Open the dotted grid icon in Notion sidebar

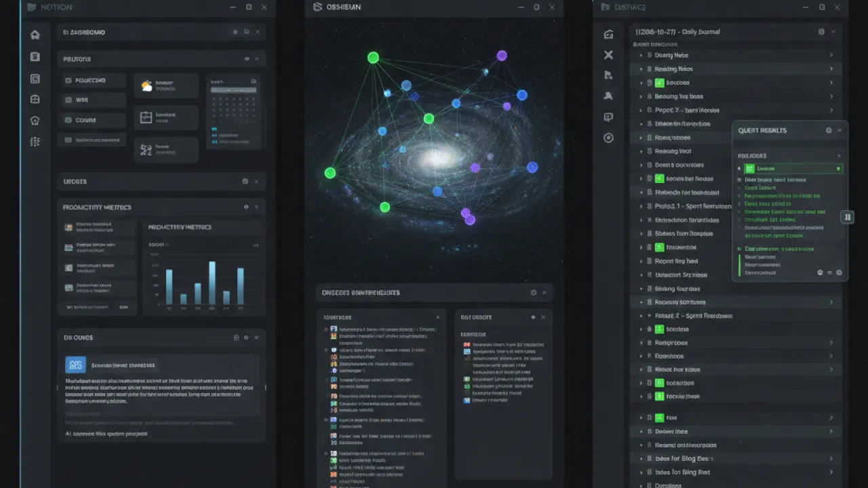(35, 142)
